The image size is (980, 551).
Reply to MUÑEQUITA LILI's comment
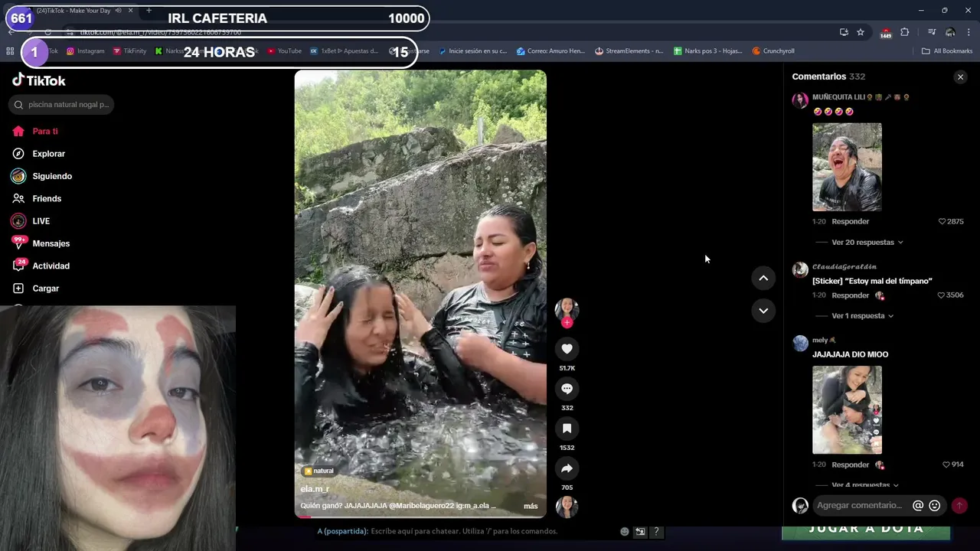(x=850, y=222)
